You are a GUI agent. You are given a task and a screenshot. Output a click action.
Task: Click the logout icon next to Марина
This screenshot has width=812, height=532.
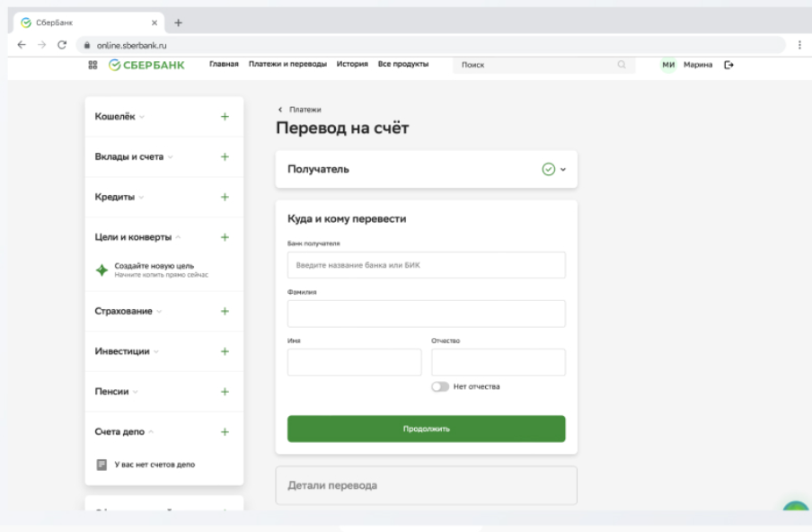728,65
